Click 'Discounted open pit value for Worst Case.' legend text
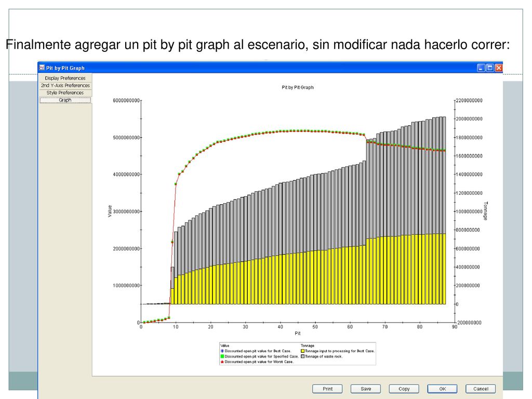 (x=259, y=362)
